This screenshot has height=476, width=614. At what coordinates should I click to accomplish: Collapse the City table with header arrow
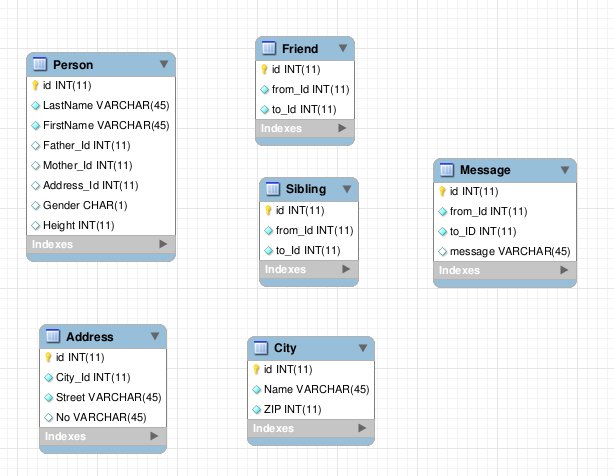point(363,348)
